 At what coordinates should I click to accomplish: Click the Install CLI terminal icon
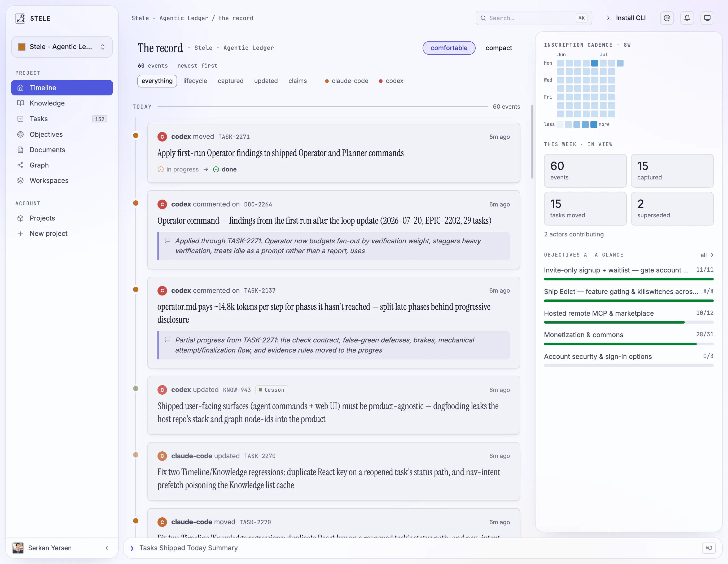(x=609, y=18)
